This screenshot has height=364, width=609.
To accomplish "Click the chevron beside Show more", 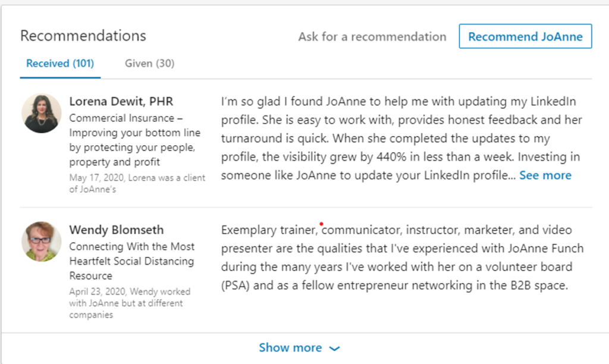I will [x=334, y=349].
